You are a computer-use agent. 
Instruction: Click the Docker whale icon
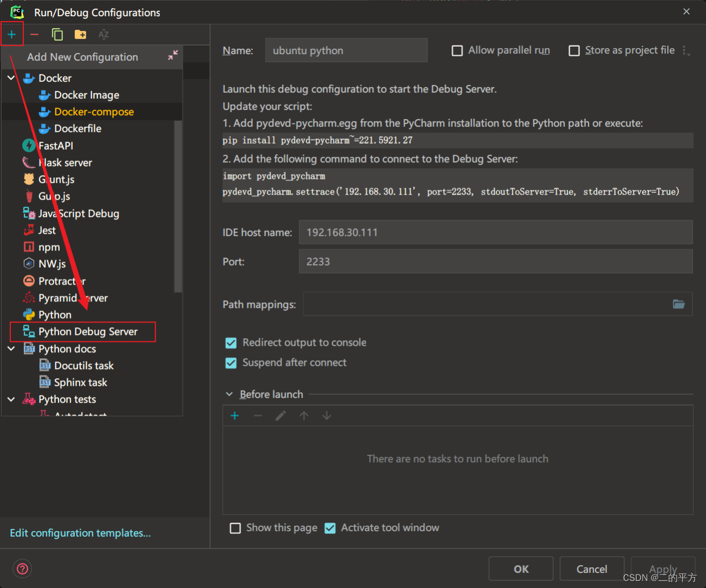click(29, 79)
